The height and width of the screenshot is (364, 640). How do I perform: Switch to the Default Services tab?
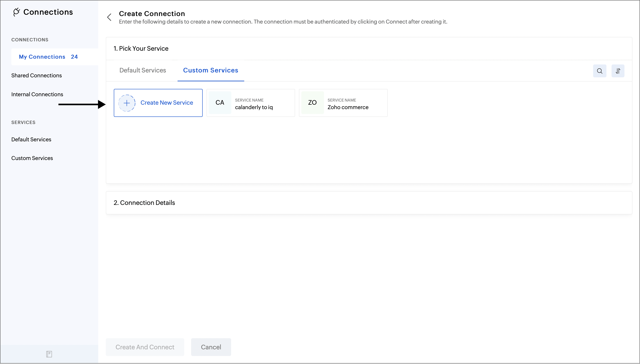click(x=142, y=70)
